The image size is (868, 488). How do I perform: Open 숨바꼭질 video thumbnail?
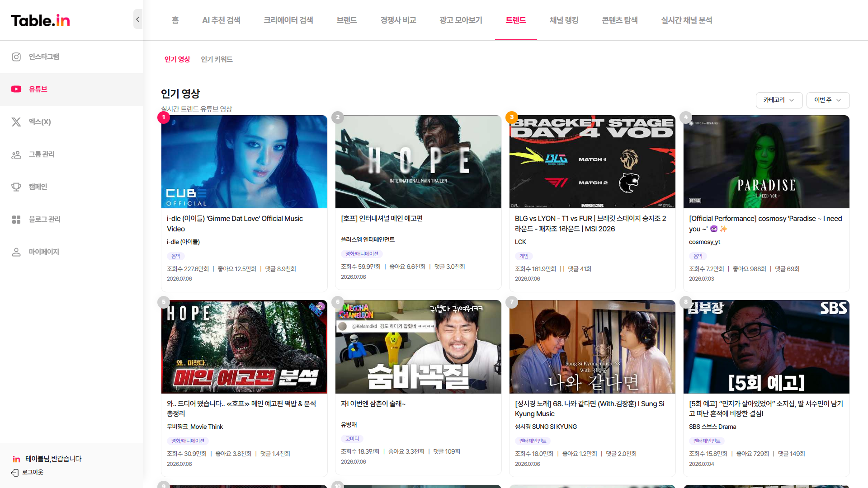[418, 347]
